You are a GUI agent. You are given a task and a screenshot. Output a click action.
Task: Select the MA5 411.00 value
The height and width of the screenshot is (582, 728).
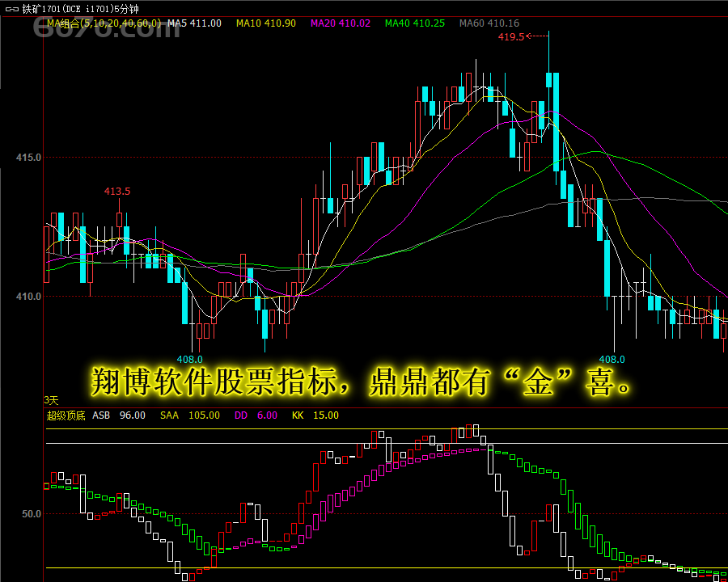point(194,23)
